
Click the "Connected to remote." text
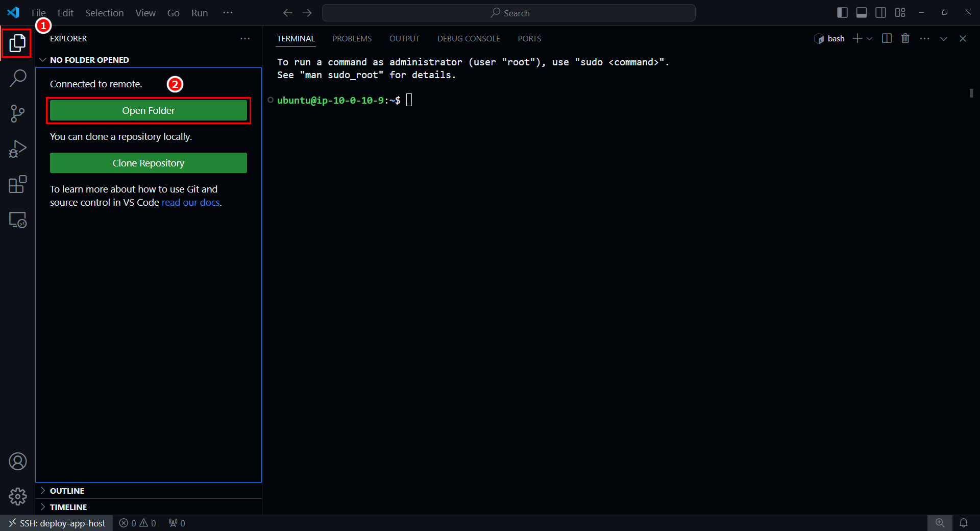coord(96,84)
